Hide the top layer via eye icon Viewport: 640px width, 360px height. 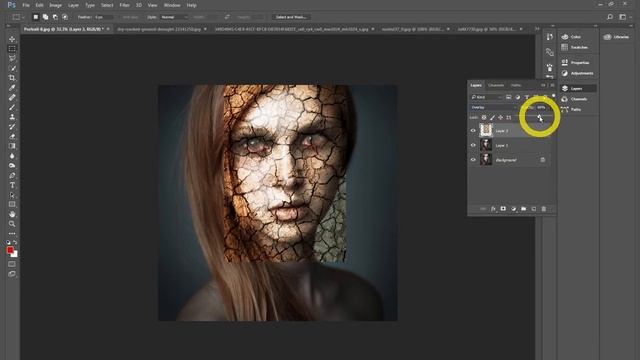(x=473, y=131)
